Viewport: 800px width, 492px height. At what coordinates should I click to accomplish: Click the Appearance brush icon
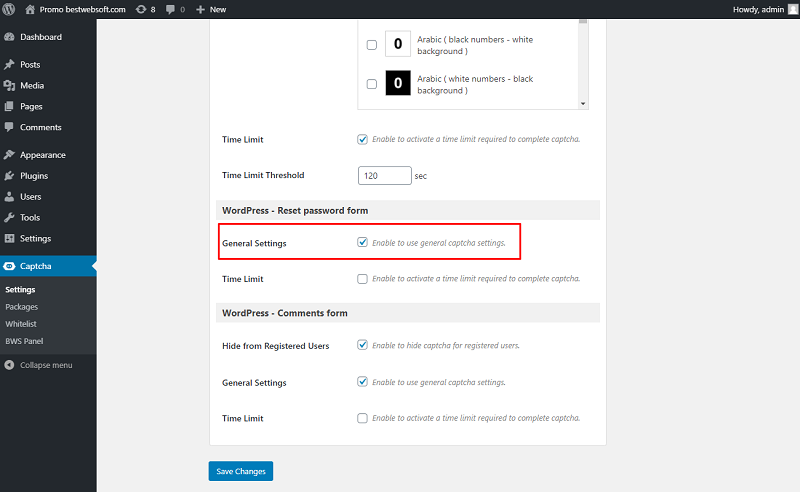[9, 155]
